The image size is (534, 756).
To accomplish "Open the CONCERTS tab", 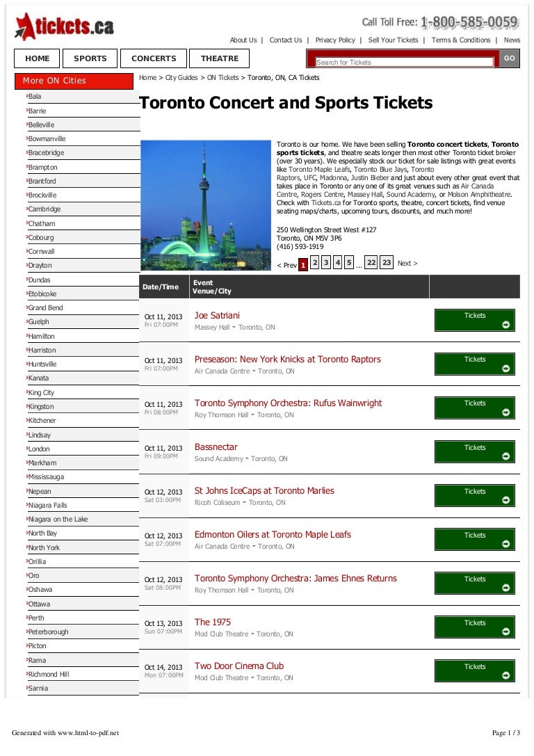I will 154,58.
